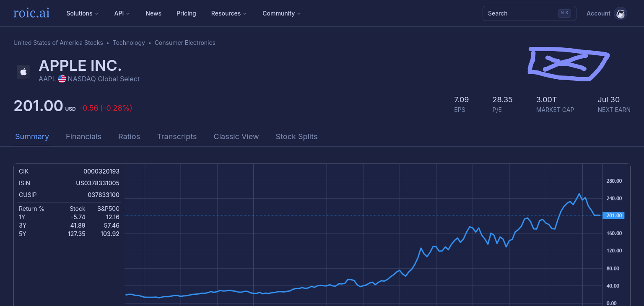Image resolution: width=644 pixels, height=306 pixels.
Task: Click the scribbled envelope drawing
Action: (x=568, y=64)
